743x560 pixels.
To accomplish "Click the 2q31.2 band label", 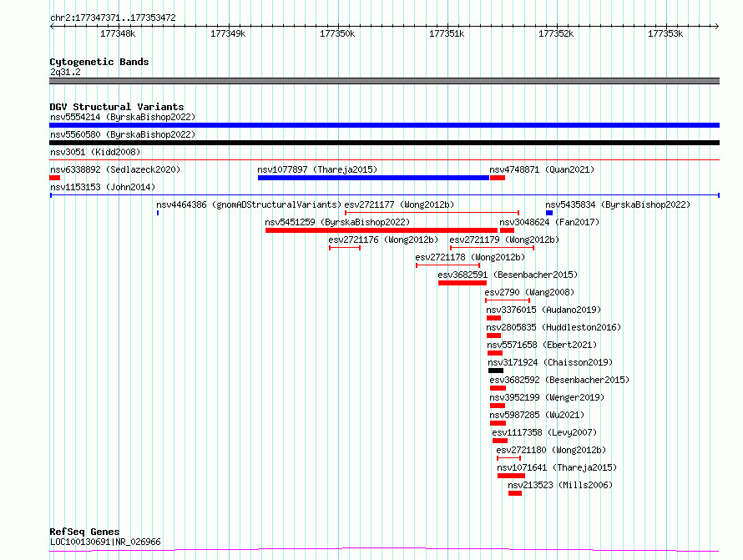I will click(x=65, y=72).
